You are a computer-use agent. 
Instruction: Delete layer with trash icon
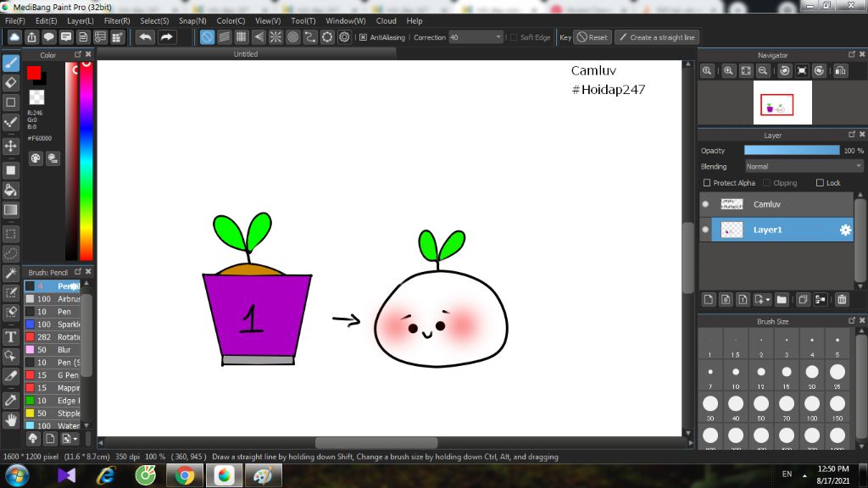[842, 299]
